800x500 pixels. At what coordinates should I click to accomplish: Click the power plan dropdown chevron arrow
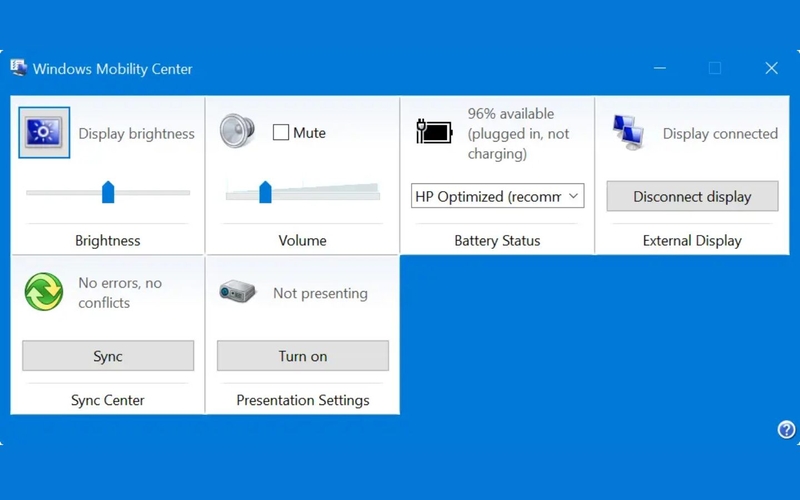(573, 196)
